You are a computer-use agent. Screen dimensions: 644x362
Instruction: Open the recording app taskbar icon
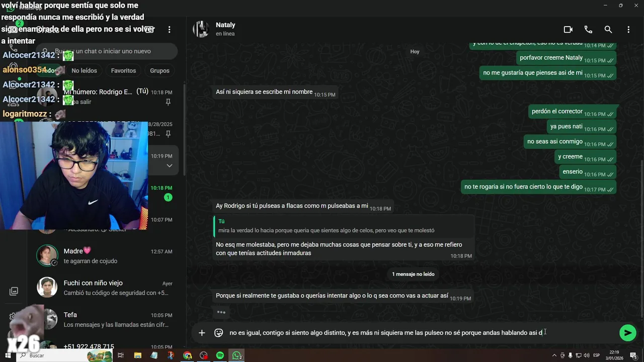point(203,355)
